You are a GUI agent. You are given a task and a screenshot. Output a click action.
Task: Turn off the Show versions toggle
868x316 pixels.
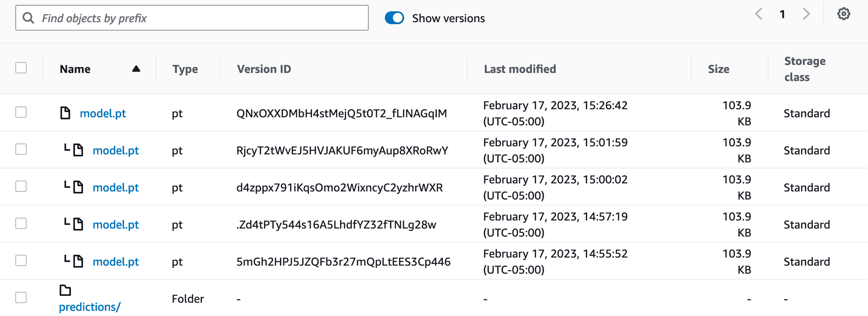point(394,18)
